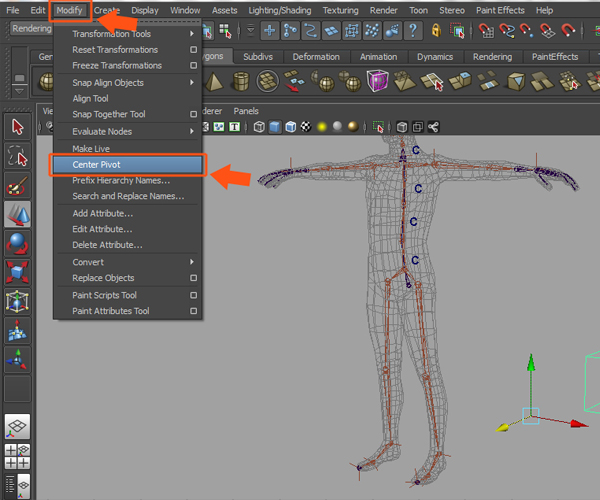Image resolution: width=600 pixels, height=500 pixels.
Task: Click the select curves mask icon
Action: tap(310, 30)
